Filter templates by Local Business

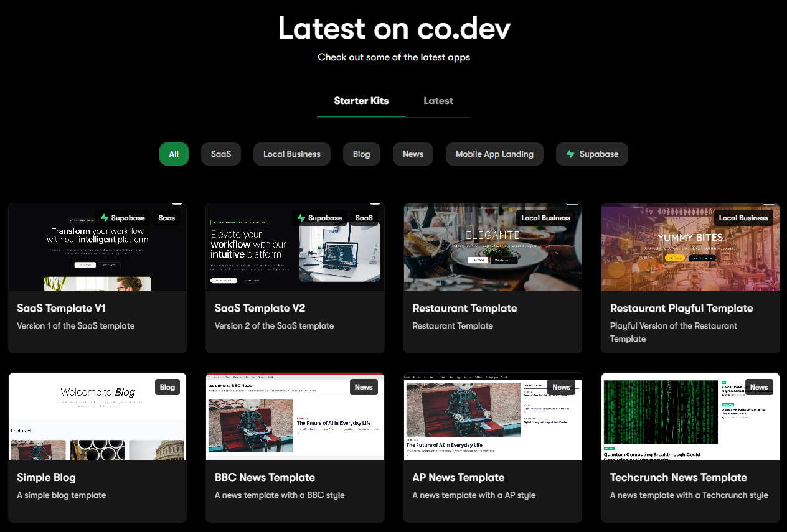click(291, 154)
